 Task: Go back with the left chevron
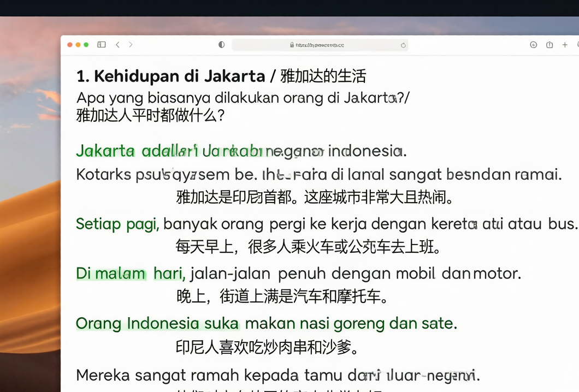117,45
